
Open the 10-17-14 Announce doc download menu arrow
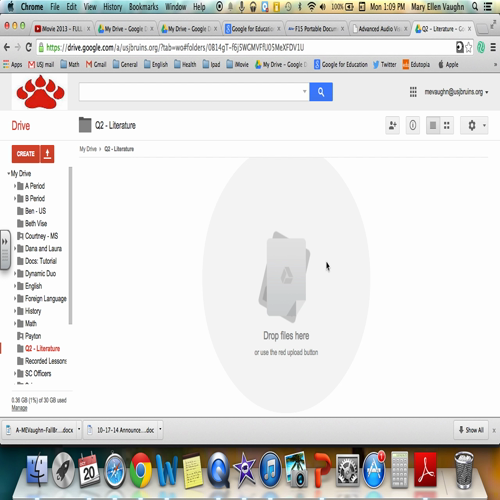[x=160, y=429]
